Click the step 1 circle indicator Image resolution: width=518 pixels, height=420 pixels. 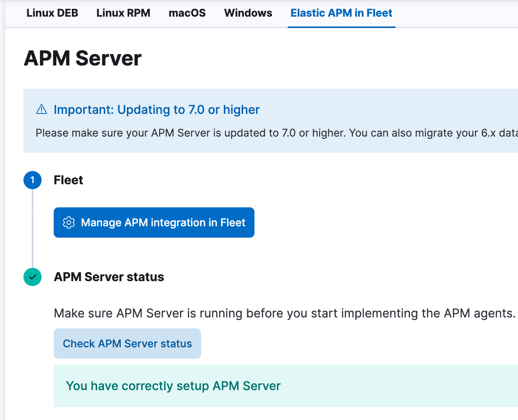point(33,180)
